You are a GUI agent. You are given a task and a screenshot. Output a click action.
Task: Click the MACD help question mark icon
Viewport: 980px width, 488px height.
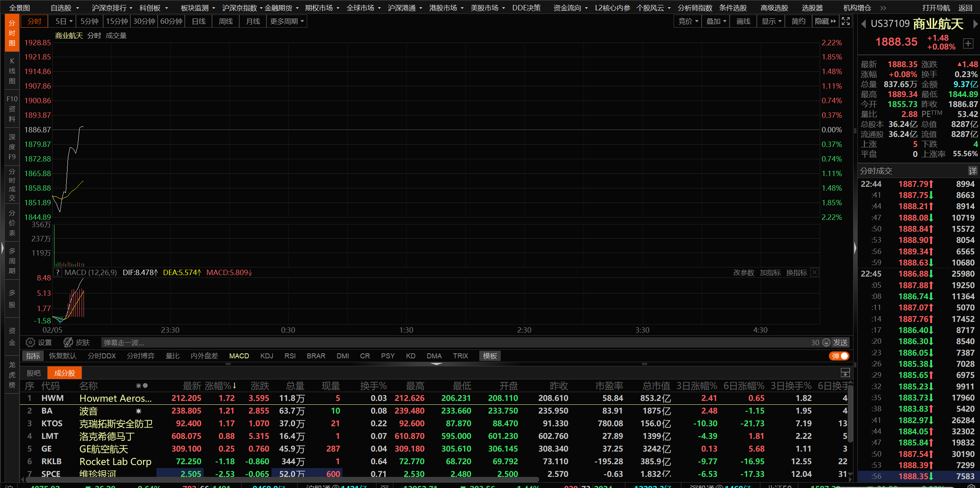point(58,272)
